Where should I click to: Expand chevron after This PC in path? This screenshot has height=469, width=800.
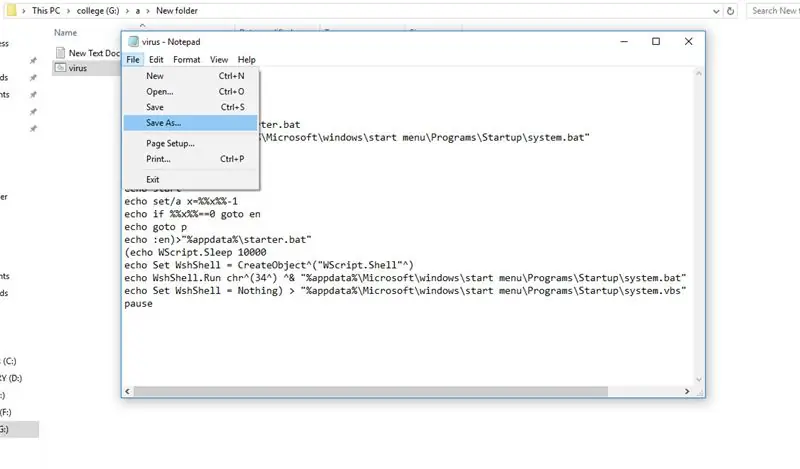click(x=68, y=11)
